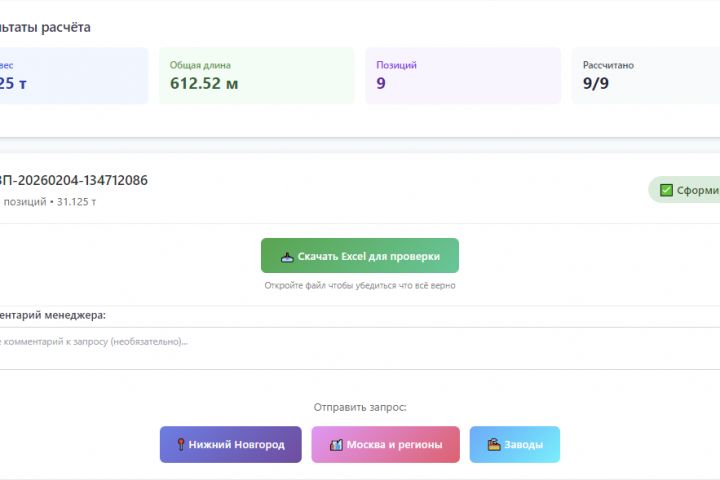Click the download icon on the Excel button
Viewport: 720px width, 480px height.
[287, 256]
